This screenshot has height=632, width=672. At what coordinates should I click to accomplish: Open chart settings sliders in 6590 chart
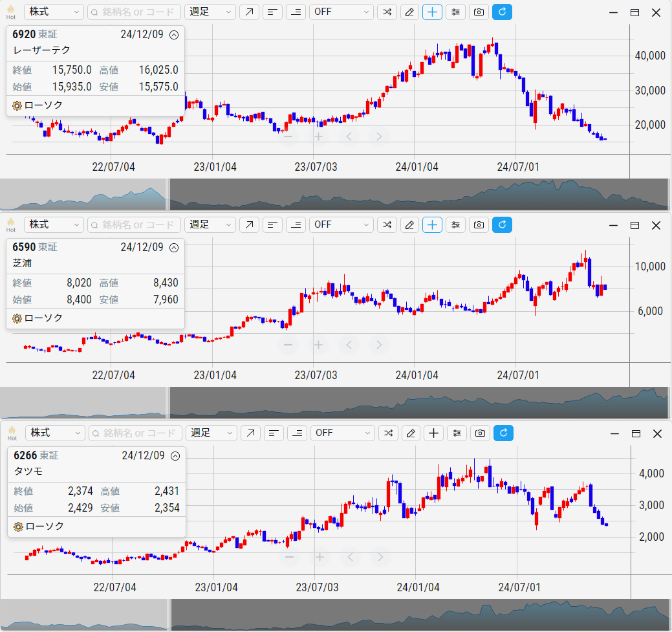455,224
